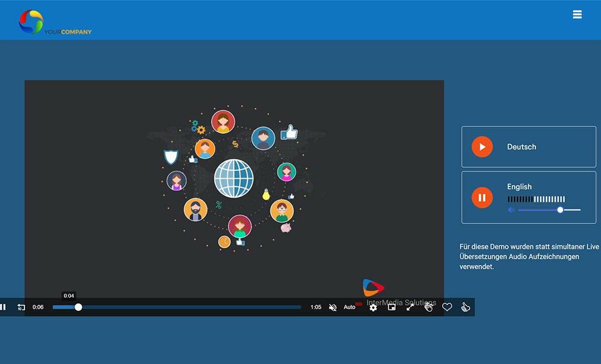Open the hamburger menu

tap(577, 14)
